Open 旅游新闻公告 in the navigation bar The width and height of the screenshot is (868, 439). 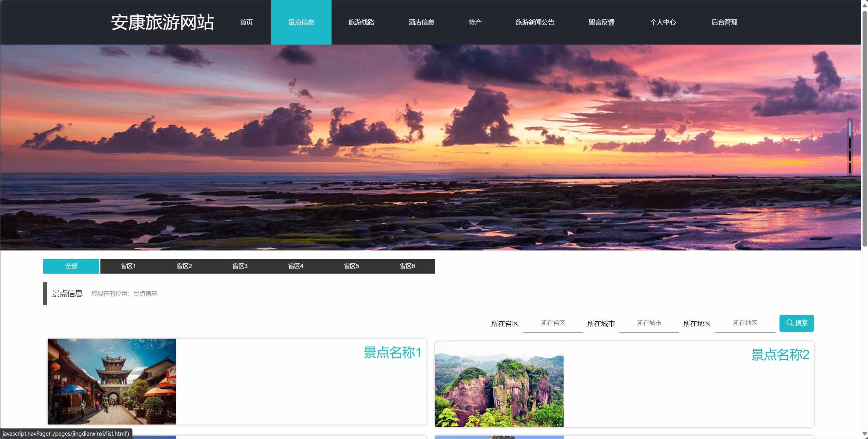click(535, 22)
